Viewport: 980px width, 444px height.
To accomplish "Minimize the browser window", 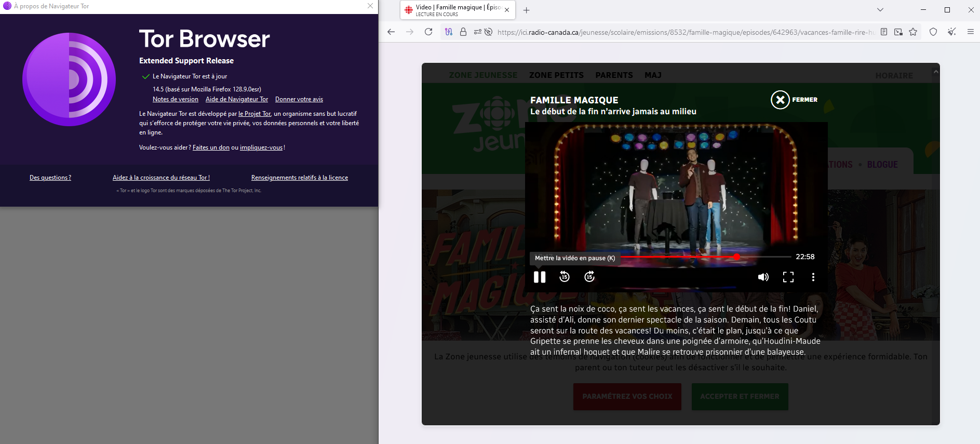I will pos(923,10).
